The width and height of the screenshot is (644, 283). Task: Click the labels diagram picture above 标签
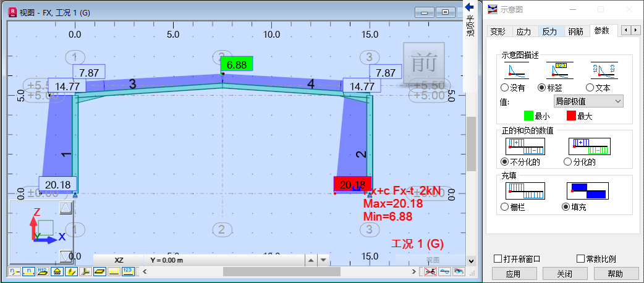pyautogui.click(x=559, y=70)
